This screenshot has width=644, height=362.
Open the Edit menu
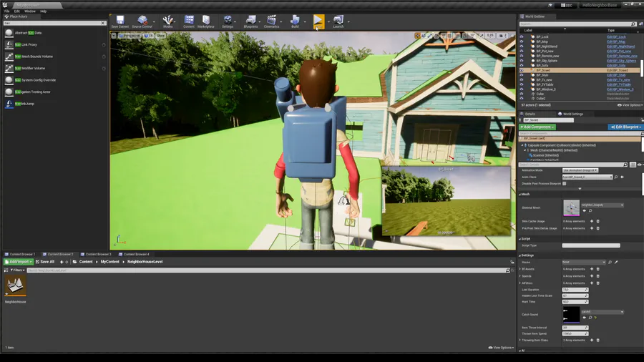pyautogui.click(x=17, y=11)
